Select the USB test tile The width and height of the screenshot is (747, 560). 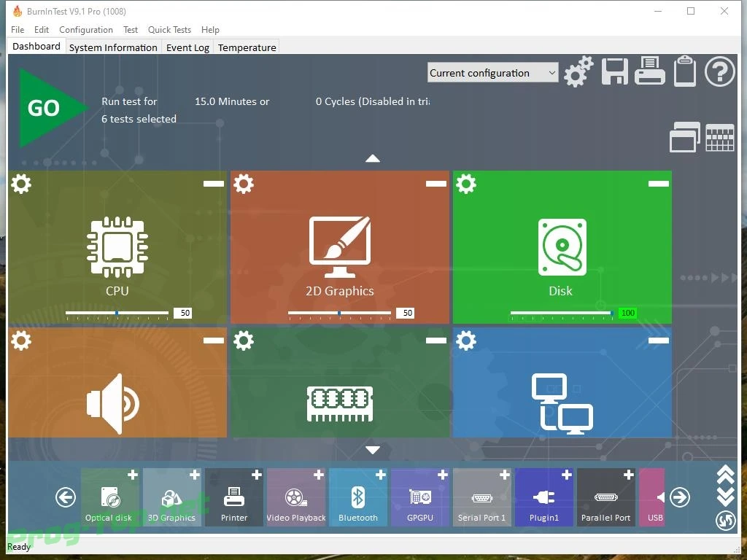pyautogui.click(x=651, y=497)
